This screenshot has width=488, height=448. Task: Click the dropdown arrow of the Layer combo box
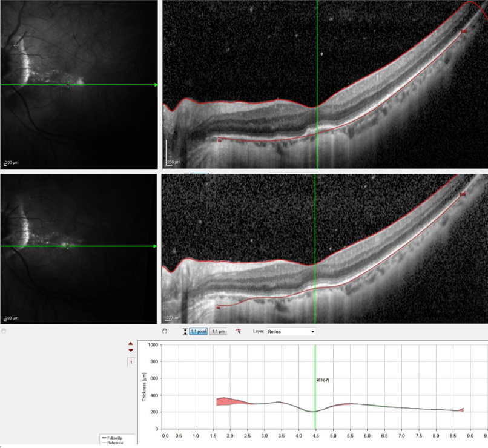click(x=312, y=332)
